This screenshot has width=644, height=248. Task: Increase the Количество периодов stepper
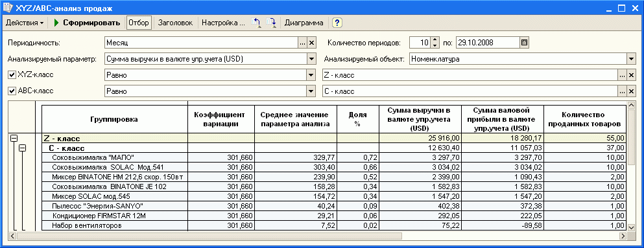pos(436,39)
